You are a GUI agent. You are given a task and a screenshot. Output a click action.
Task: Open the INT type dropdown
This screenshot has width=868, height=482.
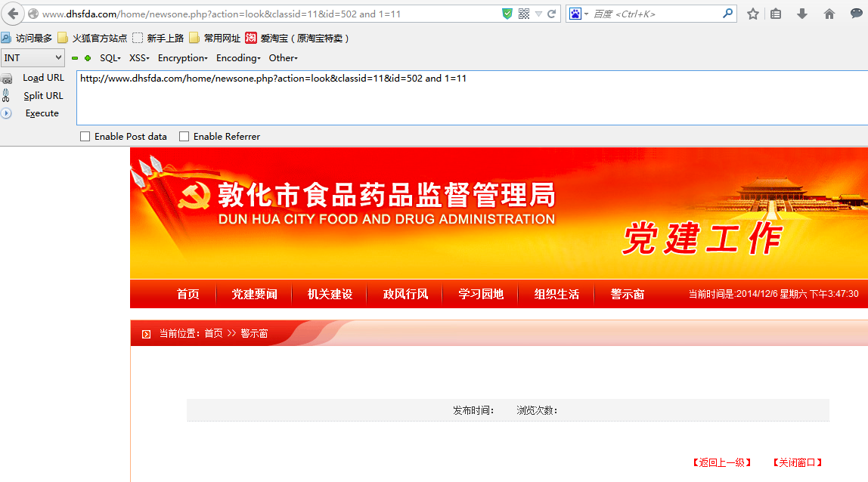33,57
